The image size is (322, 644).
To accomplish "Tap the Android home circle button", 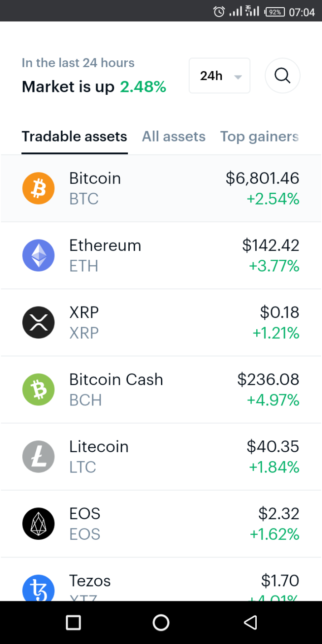I will (161, 622).
